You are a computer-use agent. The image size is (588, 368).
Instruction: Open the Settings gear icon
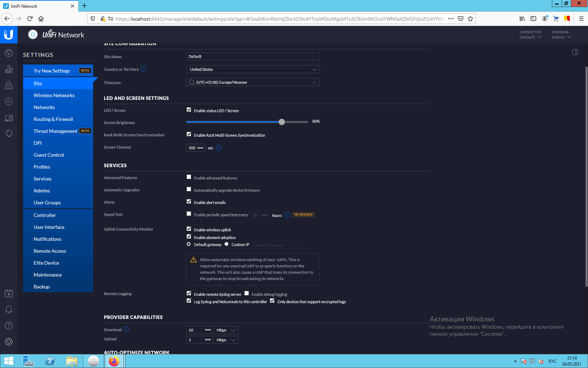point(9,342)
